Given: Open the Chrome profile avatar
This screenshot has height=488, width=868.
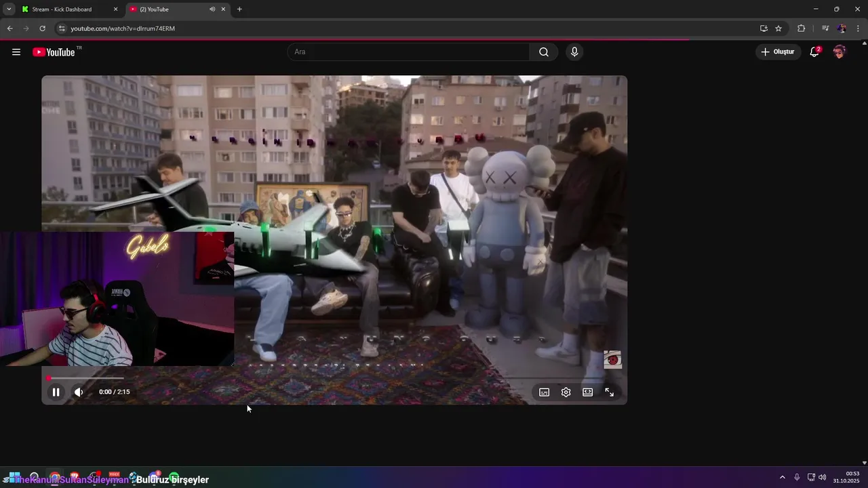Looking at the screenshot, I should [842, 28].
